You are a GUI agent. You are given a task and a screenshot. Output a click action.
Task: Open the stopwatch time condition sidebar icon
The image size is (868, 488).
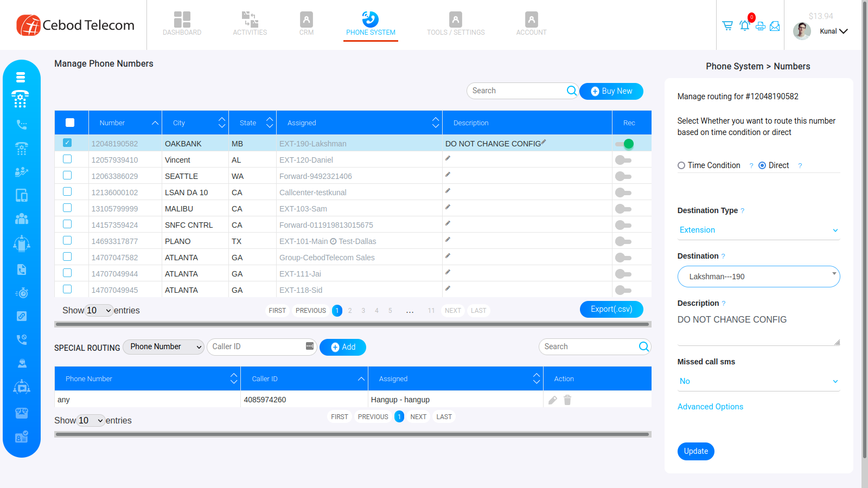[x=21, y=293]
